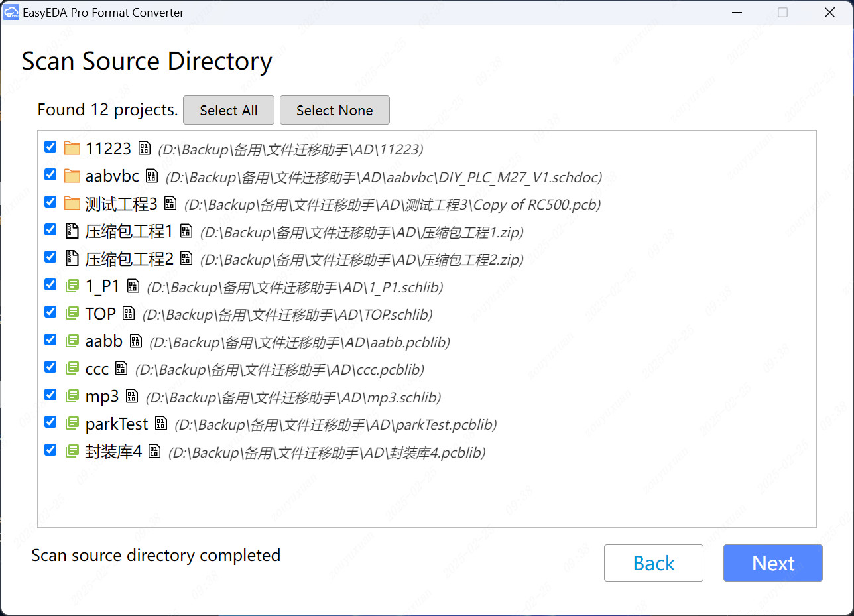Select the 测试工程3 project name

pos(122,204)
